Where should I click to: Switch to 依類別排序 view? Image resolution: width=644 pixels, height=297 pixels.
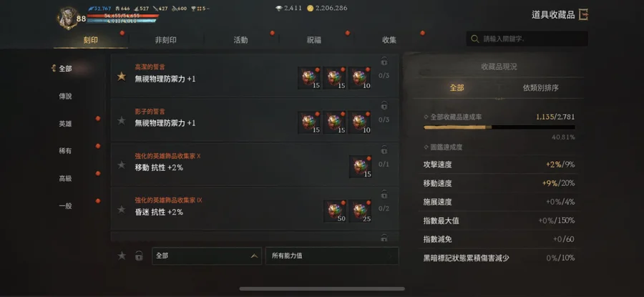pos(540,88)
